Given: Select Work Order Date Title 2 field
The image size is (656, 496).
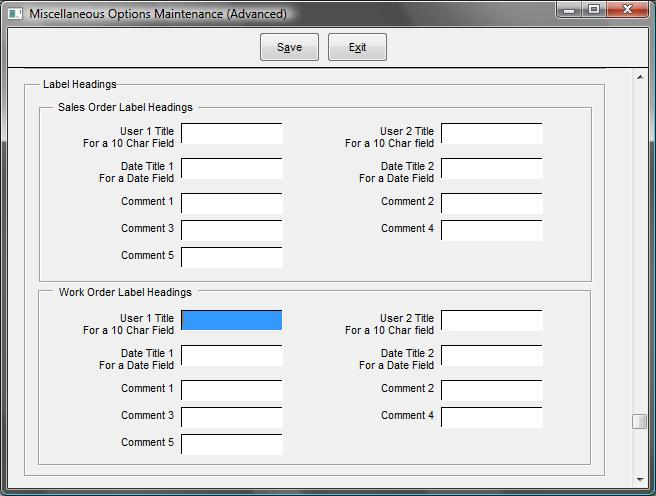Looking at the screenshot, I should click(x=492, y=356).
